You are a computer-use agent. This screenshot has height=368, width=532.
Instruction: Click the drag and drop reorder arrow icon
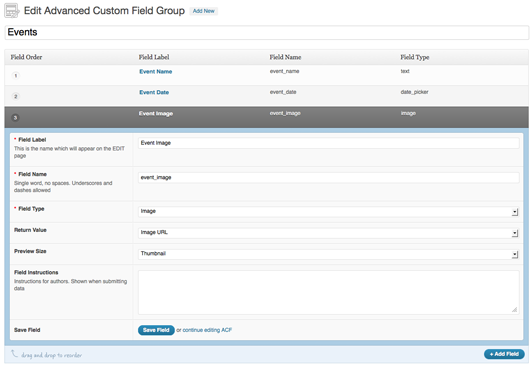point(14,354)
